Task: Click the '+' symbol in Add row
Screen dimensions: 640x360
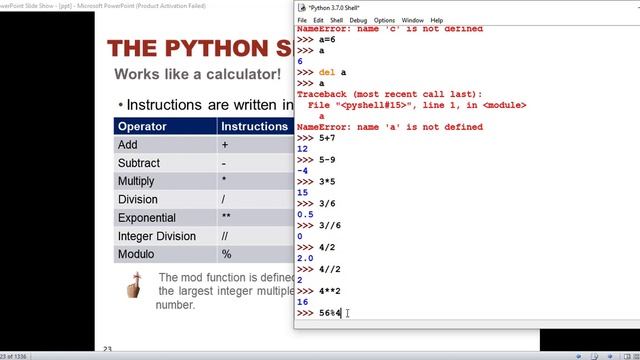Action: pos(225,145)
